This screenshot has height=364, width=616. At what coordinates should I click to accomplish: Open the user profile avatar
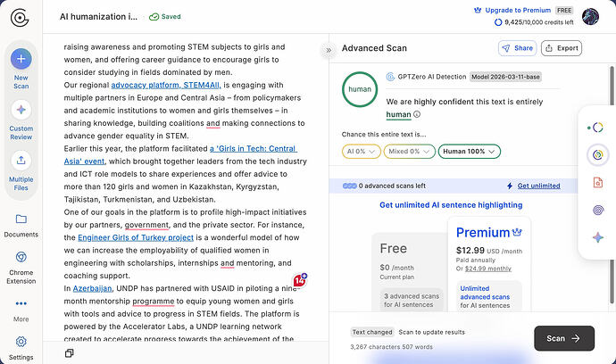[590, 16]
